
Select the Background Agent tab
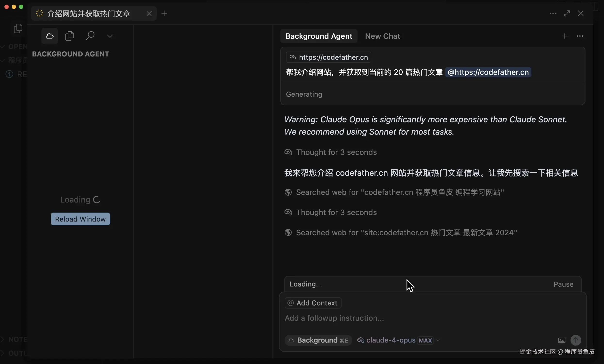pyautogui.click(x=318, y=36)
